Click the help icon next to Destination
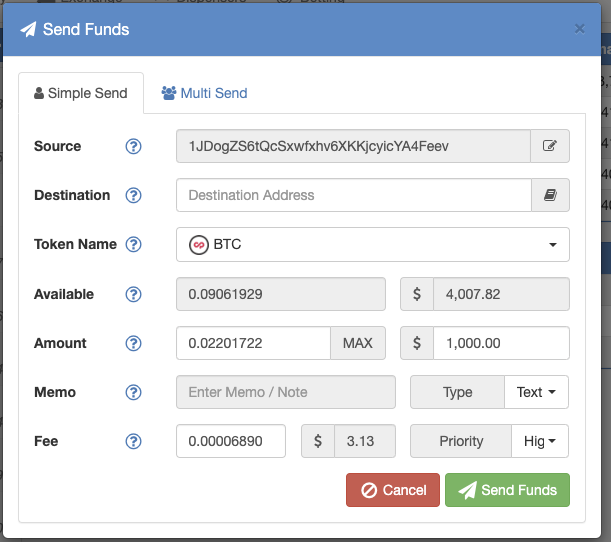Screen dimensions: 611x542 133,195
